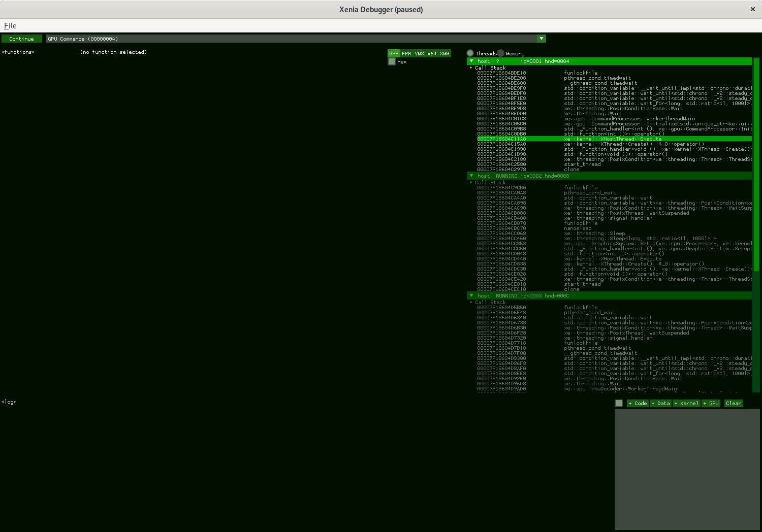The image size is (762, 532).
Task: Select the Memory radio button
Action: [x=501, y=53]
